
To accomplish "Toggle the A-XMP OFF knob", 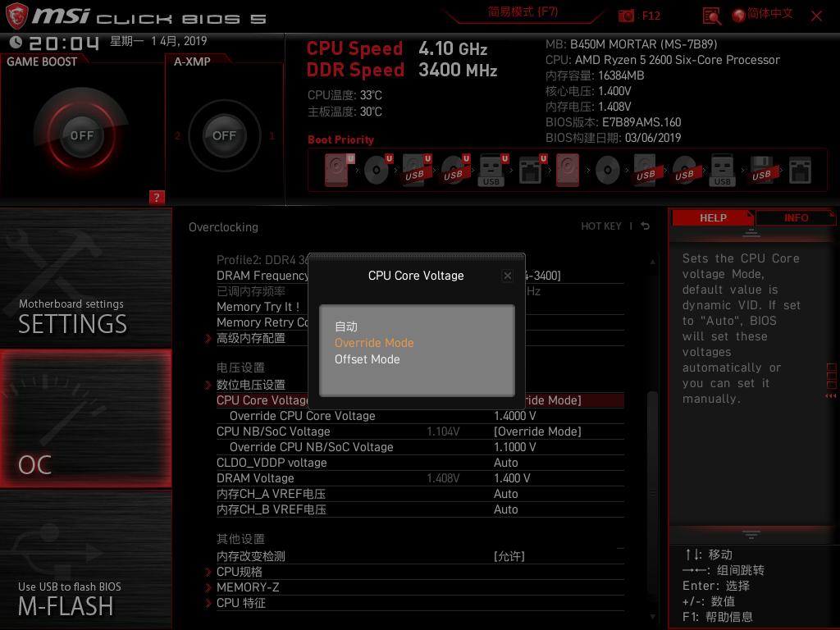I will [x=224, y=135].
